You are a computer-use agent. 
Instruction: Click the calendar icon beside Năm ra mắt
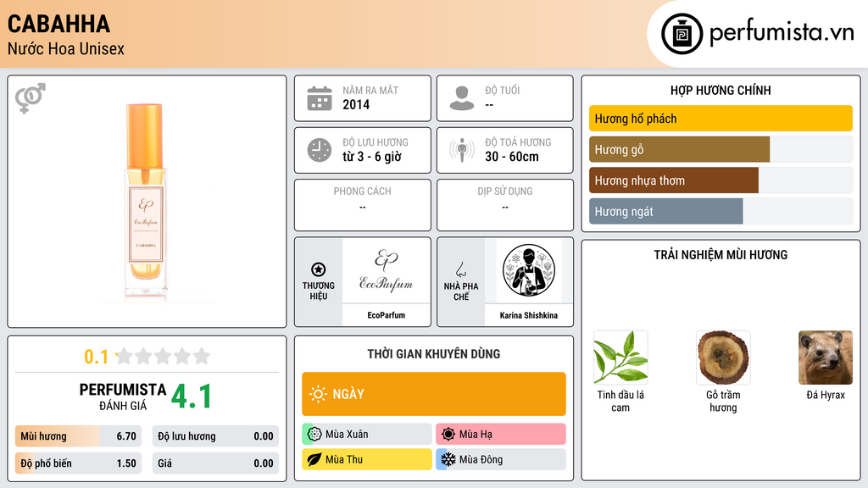(x=320, y=98)
